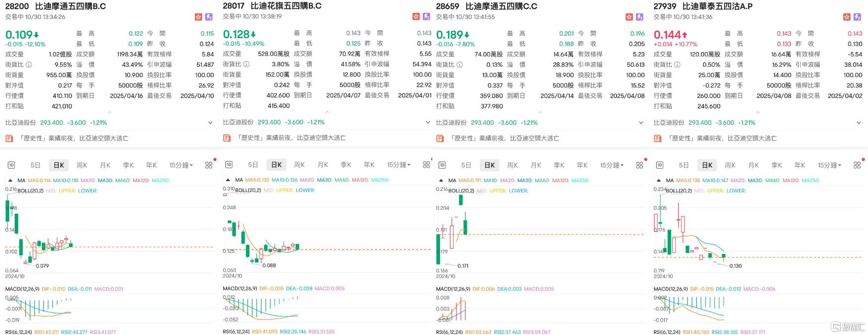Screen dimensions: 868x335
Task: Click price 0.189 on 28659 panel
Action: click(x=450, y=35)
